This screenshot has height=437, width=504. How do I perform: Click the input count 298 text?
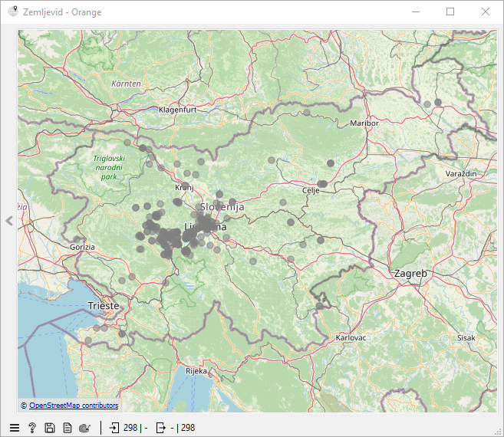coord(130,428)
